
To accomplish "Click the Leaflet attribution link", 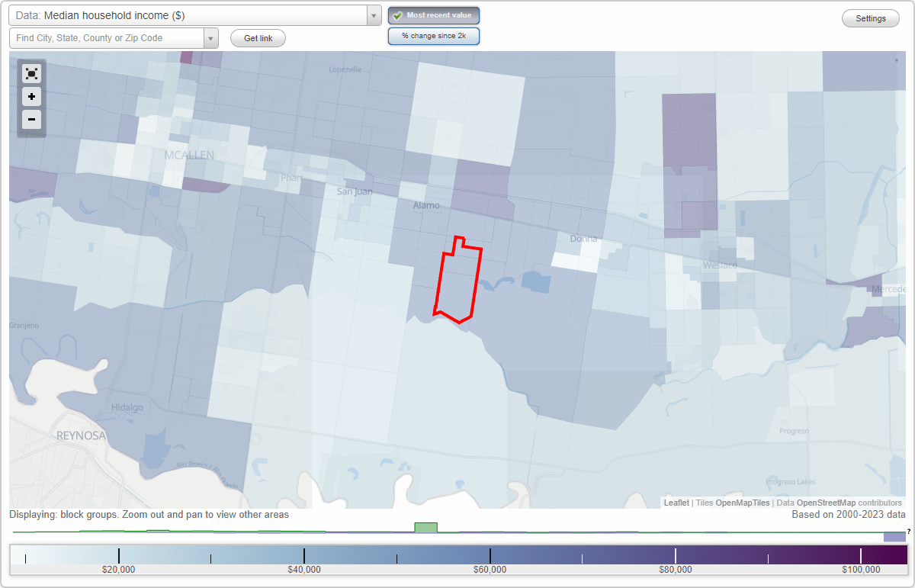I will coord(676,503).
